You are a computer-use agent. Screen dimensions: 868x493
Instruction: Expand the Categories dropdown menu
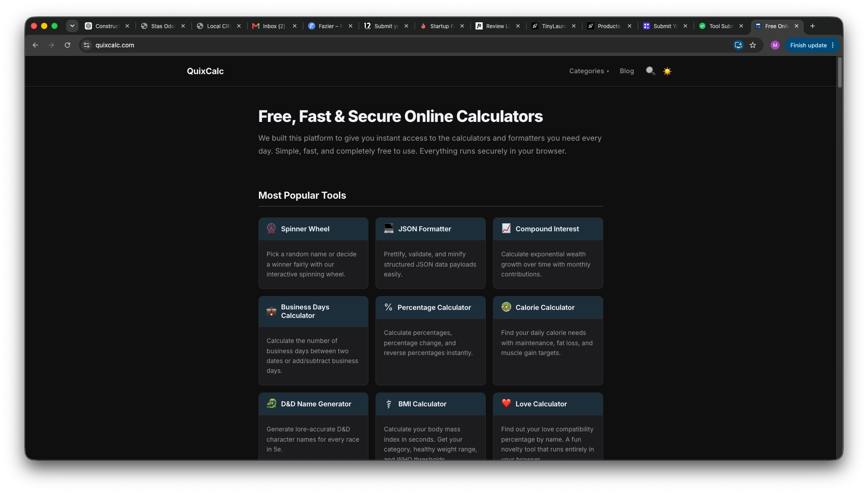point(589,71)
